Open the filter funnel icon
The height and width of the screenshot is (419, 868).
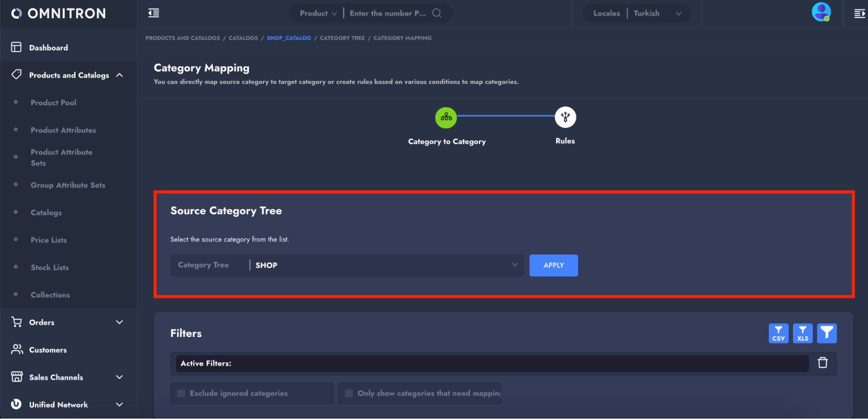pos(827,333)
